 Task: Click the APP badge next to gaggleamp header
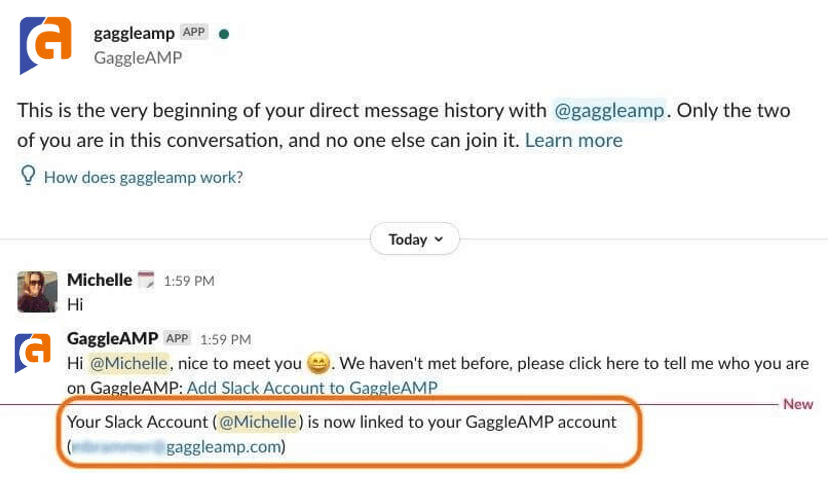[x=194, y=32]
